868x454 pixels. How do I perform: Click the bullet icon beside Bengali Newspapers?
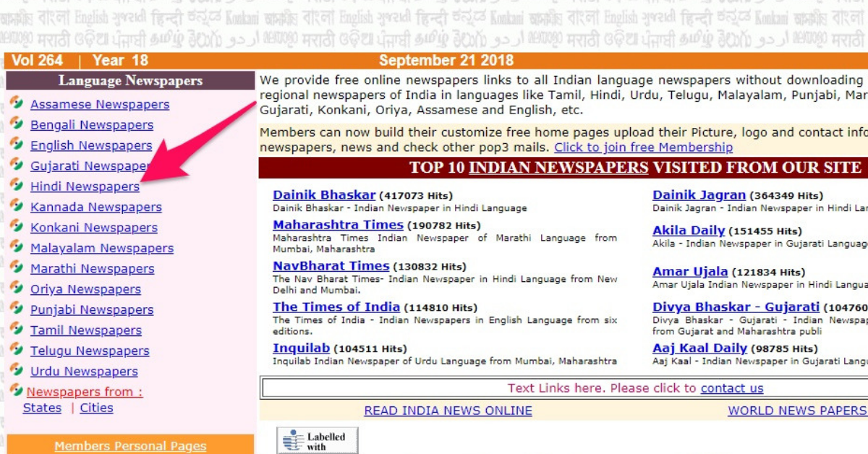tap(17, 124)
